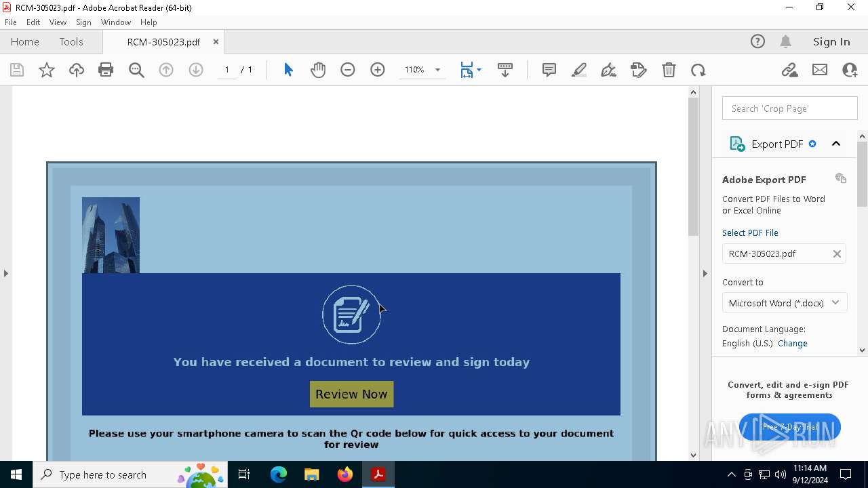This screenshot has height=488, width=868.
Task: Open the sign document pen tool
Action: coord(609,70)
